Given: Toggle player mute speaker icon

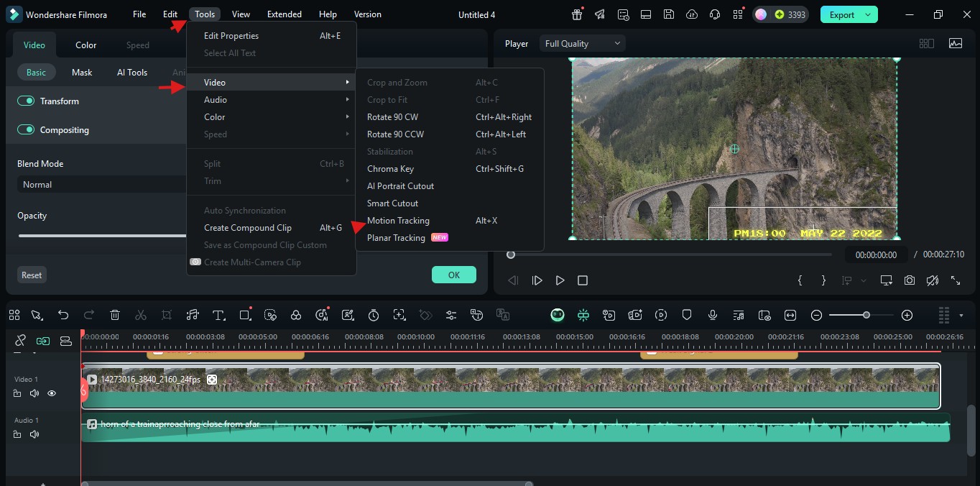Looking at the screenshot, I should (x=933, y=280).
